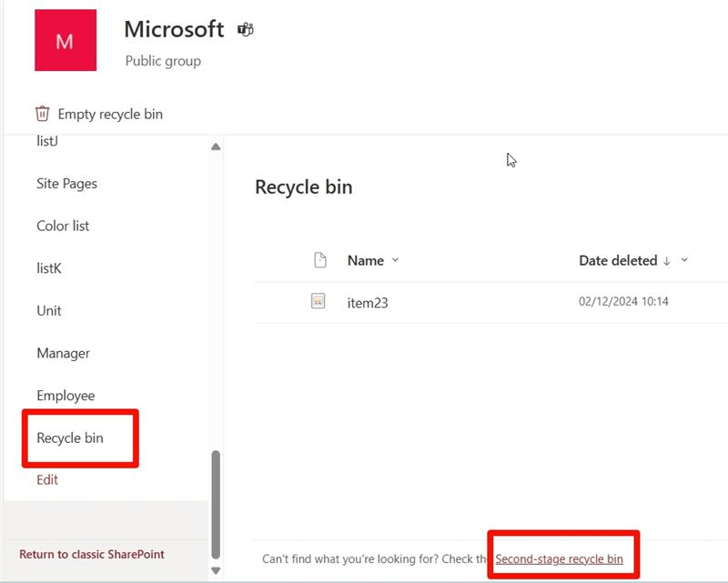728x583 pixels.
Task: Click the red M site logo
Action: pos(66,40)
